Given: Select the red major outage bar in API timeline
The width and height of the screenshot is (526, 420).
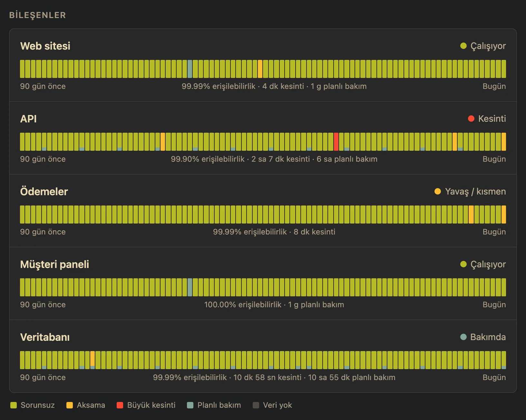Looking at the screenshot, I should (336, 142).
